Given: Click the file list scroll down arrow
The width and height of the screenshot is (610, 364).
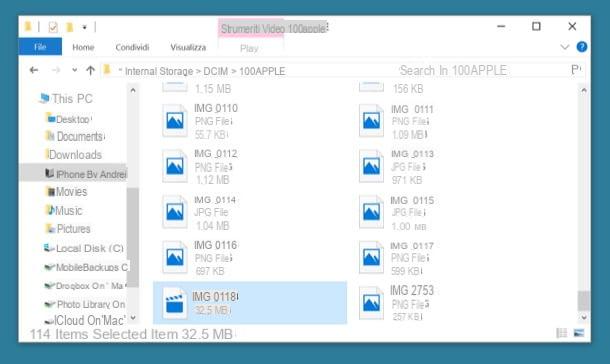Looking at the screenshot, I should tap(584, 317).
